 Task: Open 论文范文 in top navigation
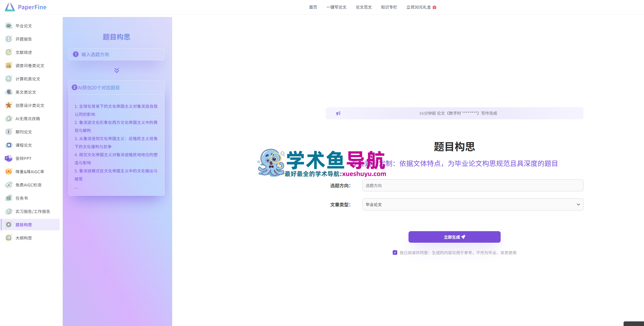(364, 7)
